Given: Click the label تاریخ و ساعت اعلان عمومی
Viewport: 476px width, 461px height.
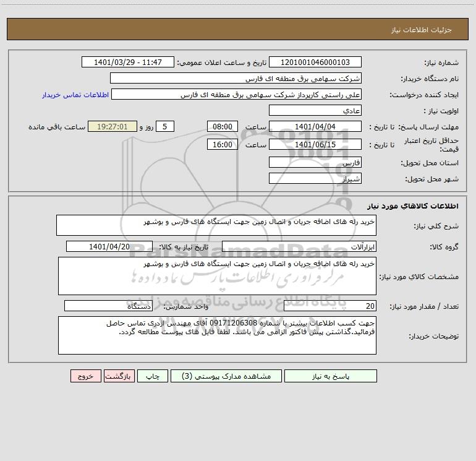Looking at the screenshot, I should (x=222, y=62).
